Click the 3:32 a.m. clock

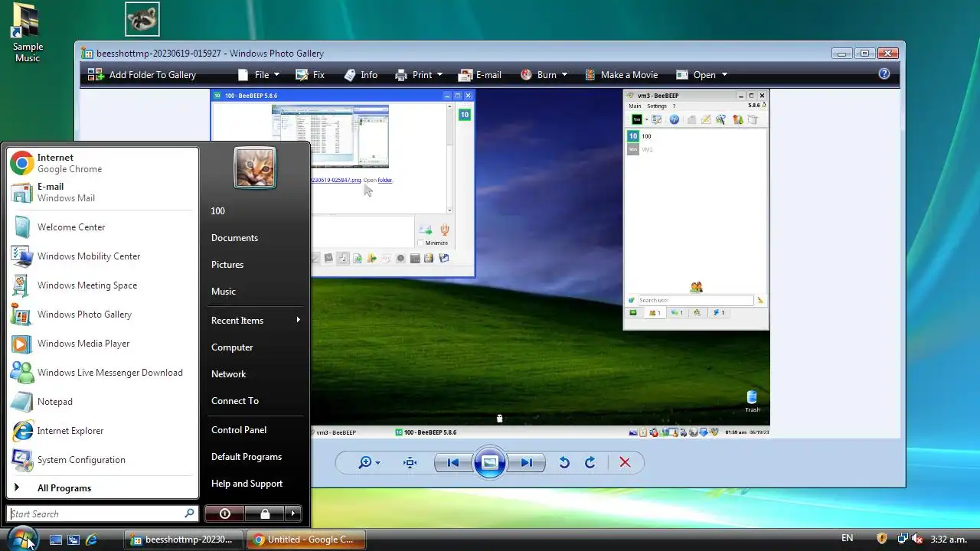pos(949,540)
